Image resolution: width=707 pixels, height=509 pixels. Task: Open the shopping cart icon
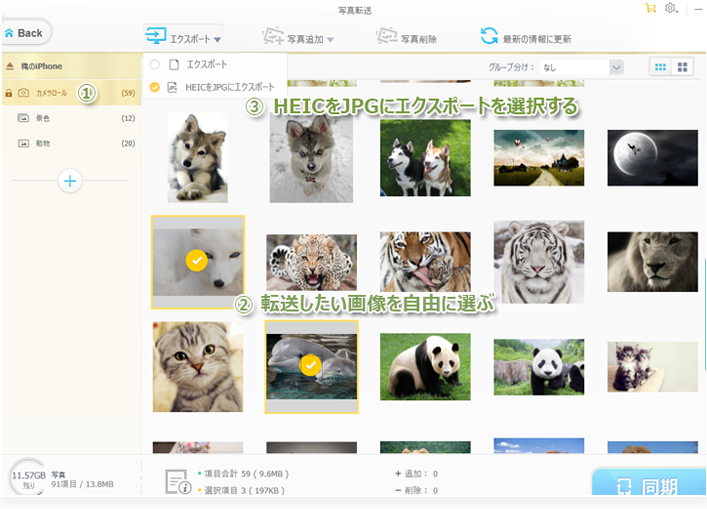pos(651,8)
